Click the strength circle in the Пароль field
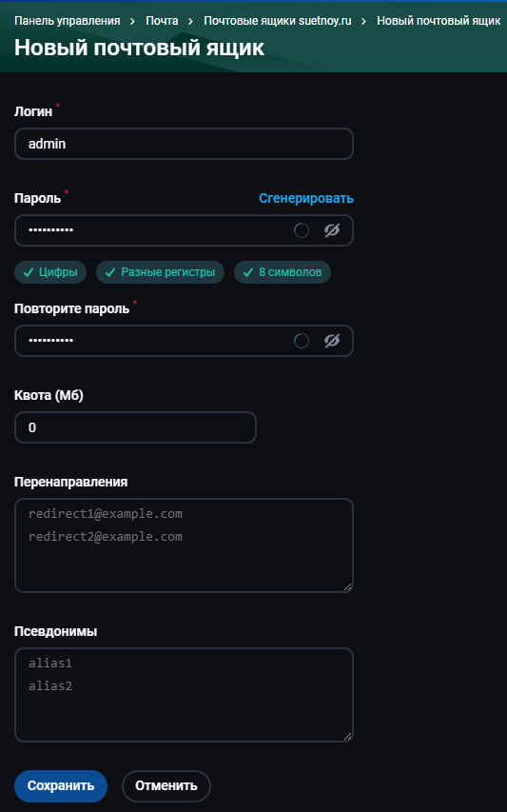This screenshot has width=507, height=812. (302, 230)
